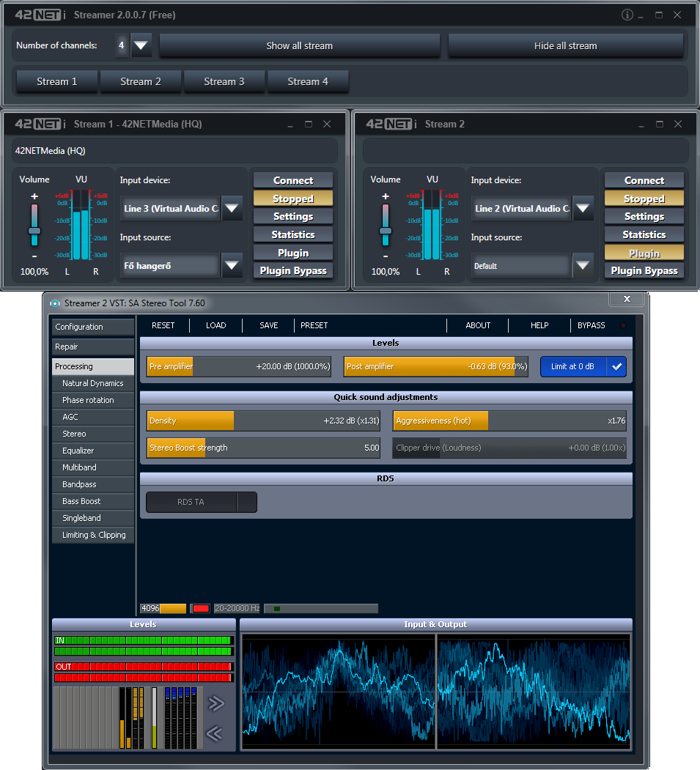
Task: Click the volume plus sign in Stream 1 window
Action: (34, 196)
